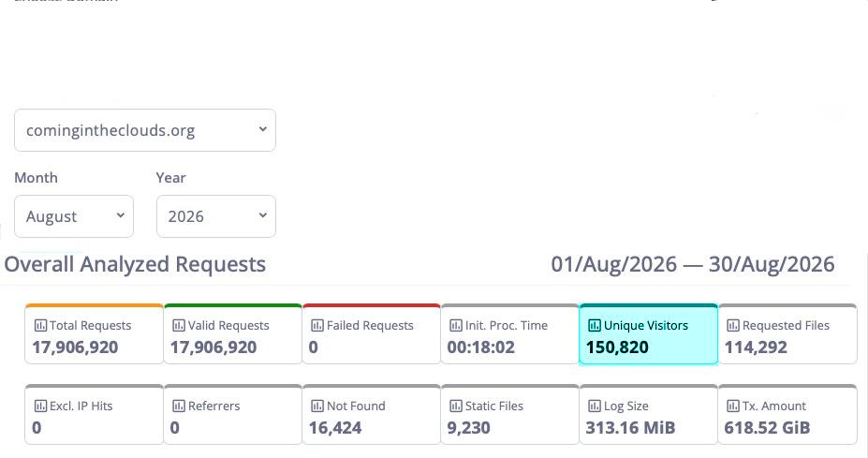Select the Total Requests label

(x=90, y=326)
